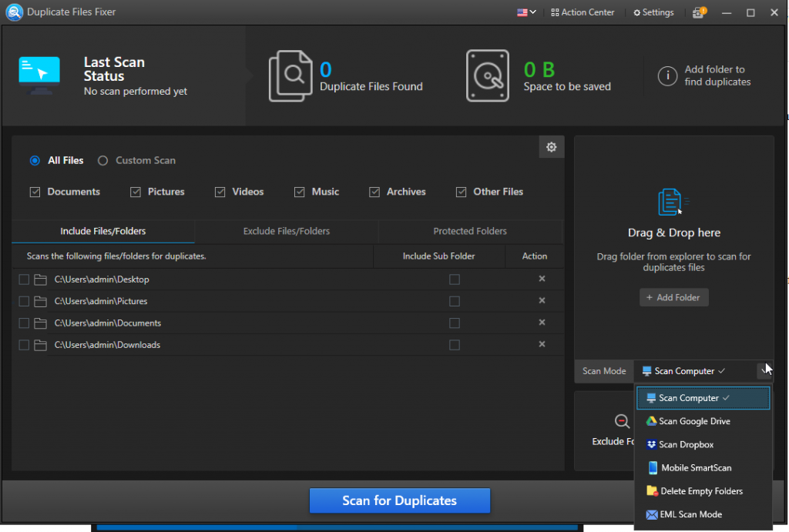
Task: Select the Downloads folder row checkbox
Action: pos(24,345)
